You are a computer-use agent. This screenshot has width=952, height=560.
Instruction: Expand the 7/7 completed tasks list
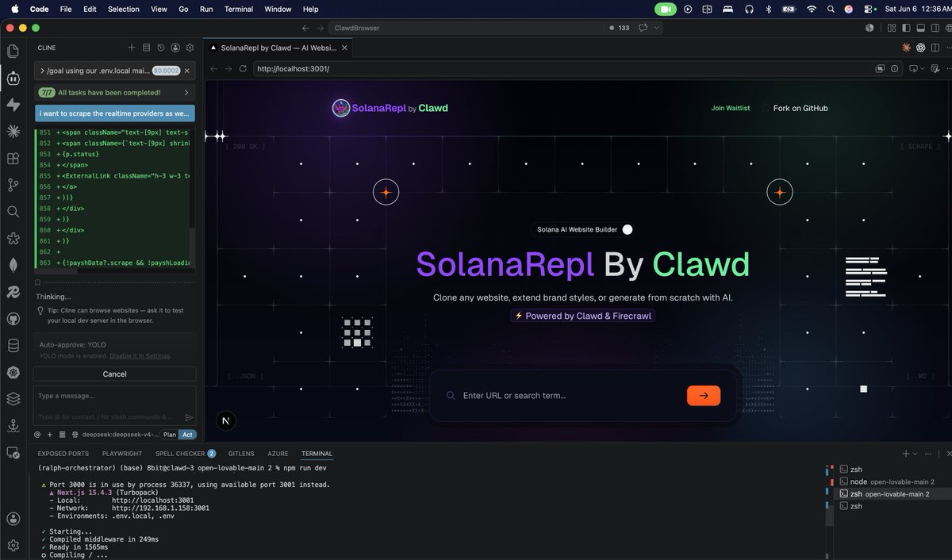click(x=114, y=93)
